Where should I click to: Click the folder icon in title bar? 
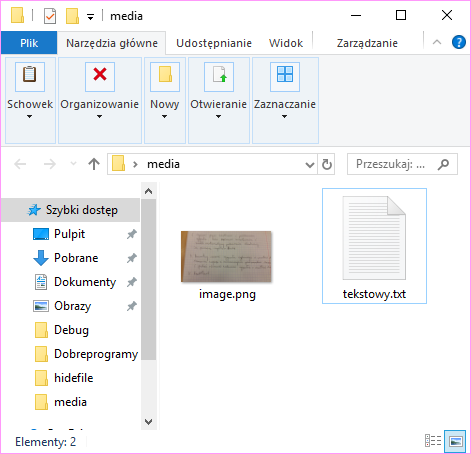click(x=17, y=15)
